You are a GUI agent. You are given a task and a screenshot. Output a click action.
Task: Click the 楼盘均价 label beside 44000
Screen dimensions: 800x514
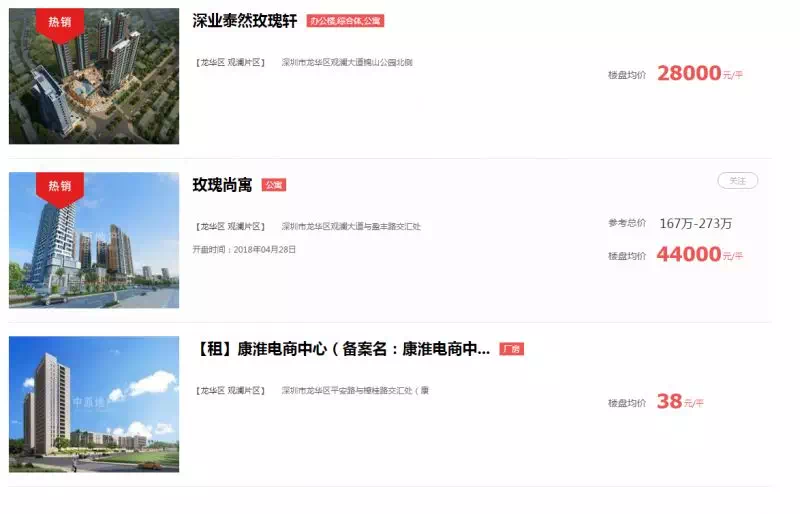pyautogui.click(x=627, y=256)
